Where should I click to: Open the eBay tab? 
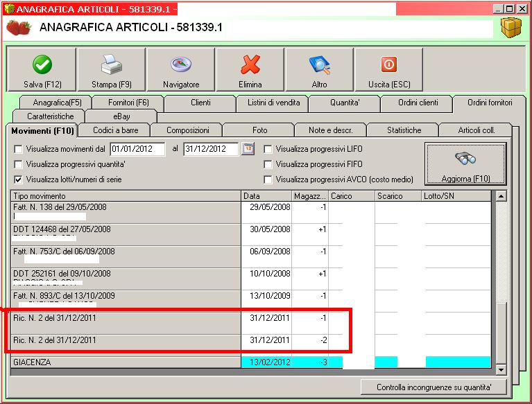[121, 116]
